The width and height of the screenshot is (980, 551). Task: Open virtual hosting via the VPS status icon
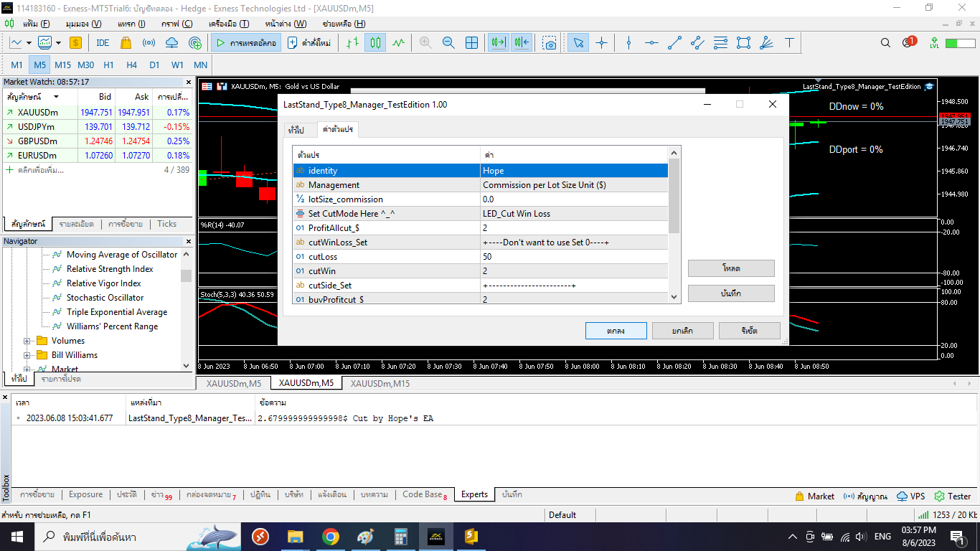coord(910,496)
